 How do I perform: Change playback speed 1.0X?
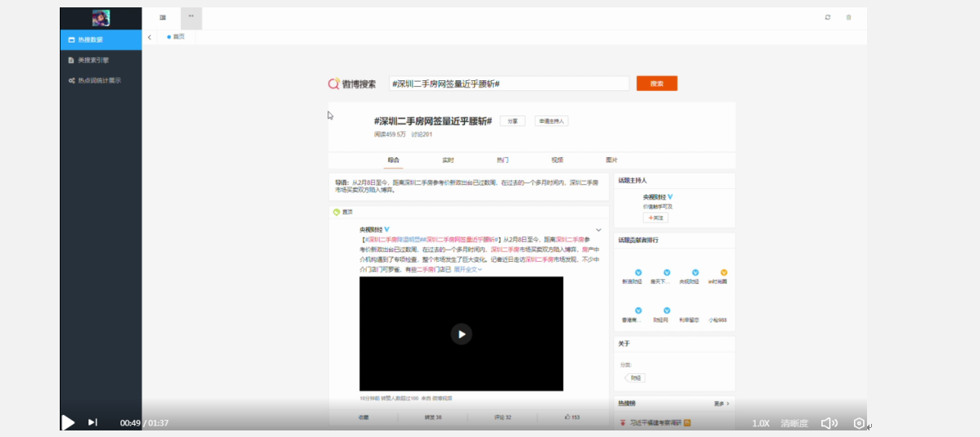(x=760, y=423)
